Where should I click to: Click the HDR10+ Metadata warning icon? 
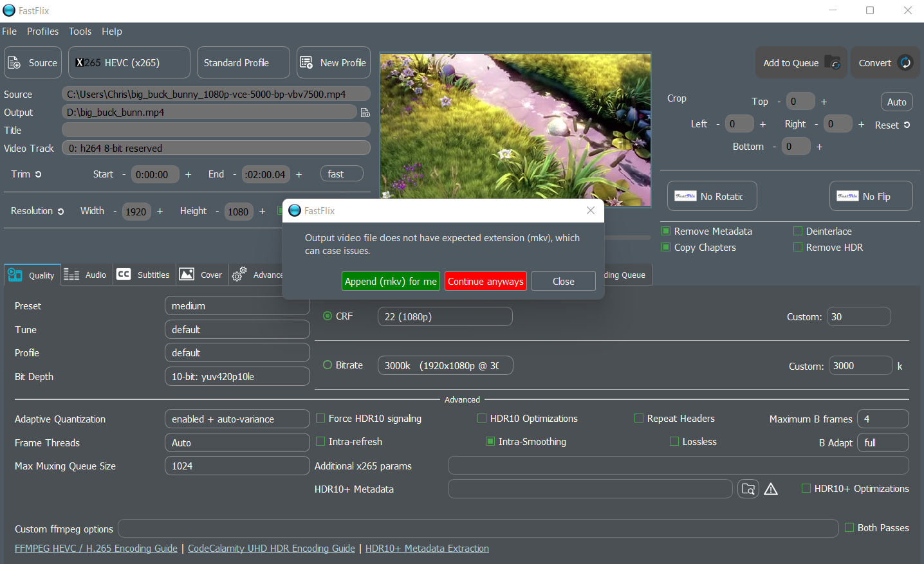click(x=771, y=489)
